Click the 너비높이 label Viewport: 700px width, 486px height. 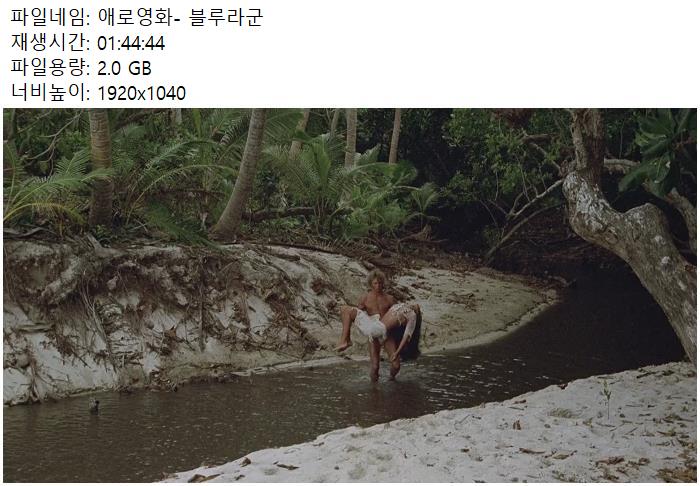click(x=50, y=93)
